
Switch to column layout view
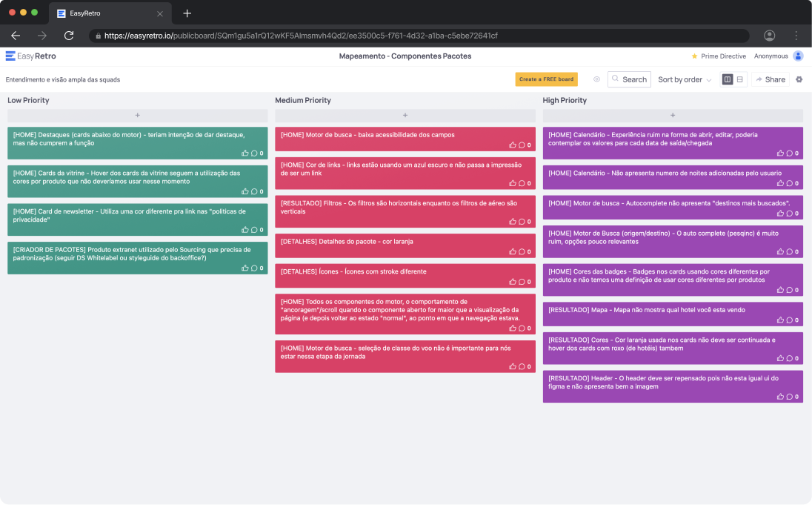(728, 79)
